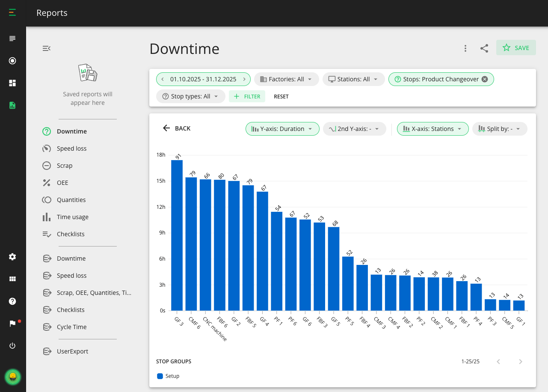Open the Split by dropdown
This screenshot has height=392, width=548.
(x=500, y=128)
